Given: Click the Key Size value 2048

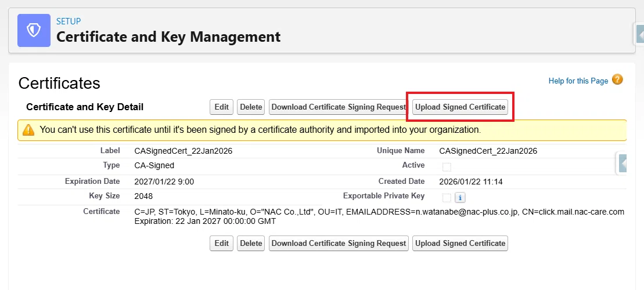Looking at the screenshot, I should pos(143,196).
